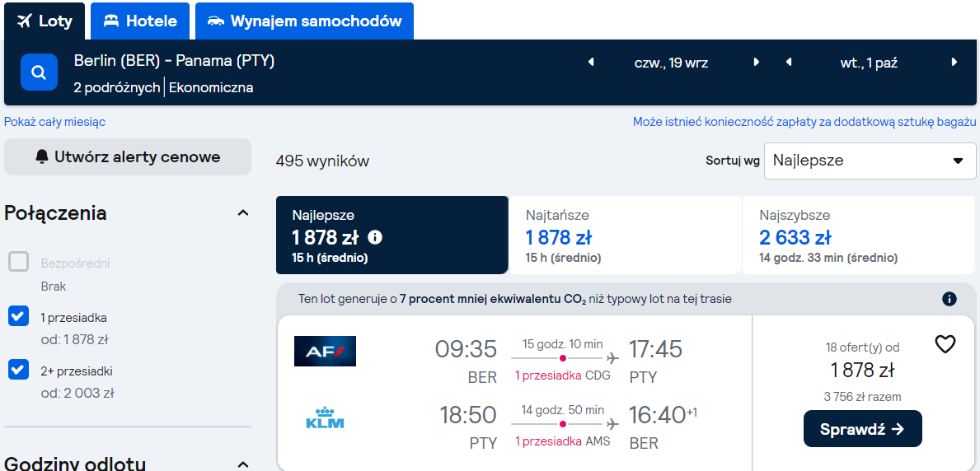The image size is (980, 471).
Task: Go to previous return date before wt., 1 paź
Action: point(789,62)
